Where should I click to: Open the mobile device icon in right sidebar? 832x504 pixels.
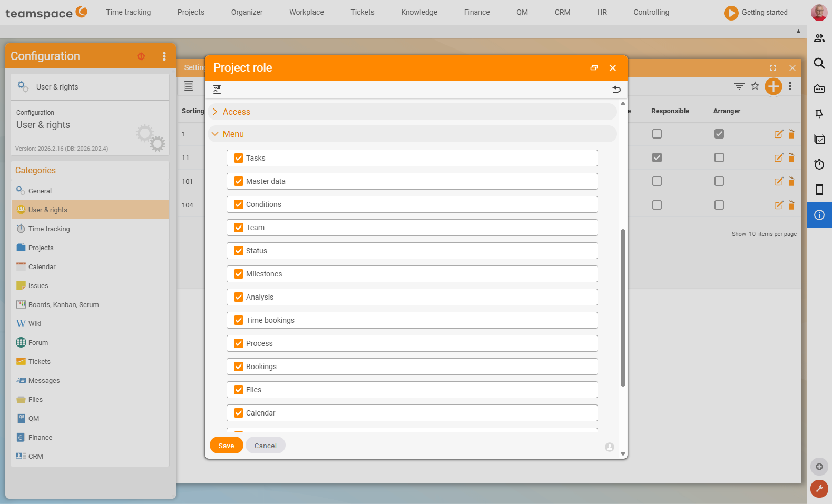[x=819, y=190]
